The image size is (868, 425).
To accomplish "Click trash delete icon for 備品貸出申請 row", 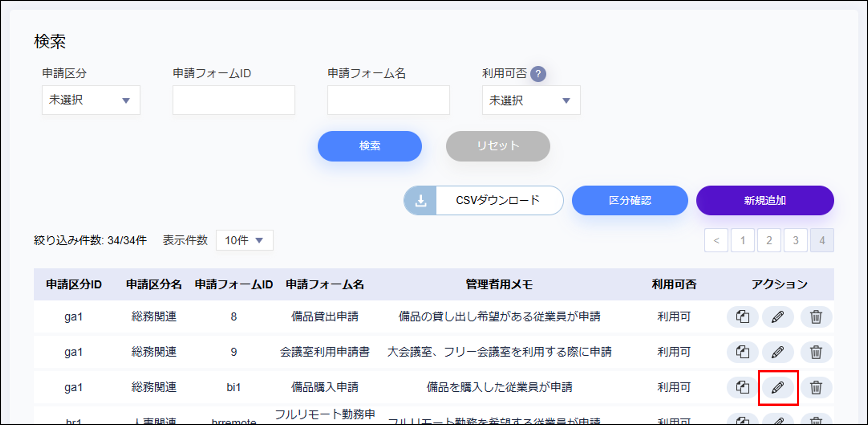I will [x=816, y=317].
